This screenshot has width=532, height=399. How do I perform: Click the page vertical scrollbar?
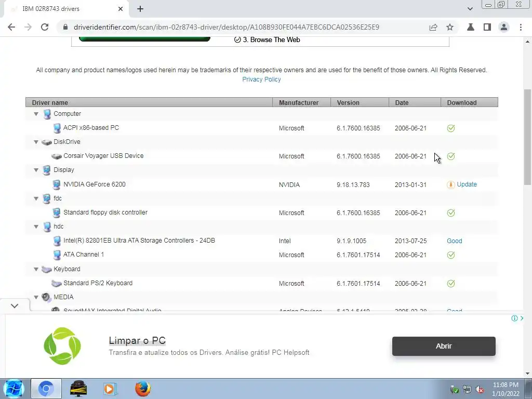[x=527, y=137]
